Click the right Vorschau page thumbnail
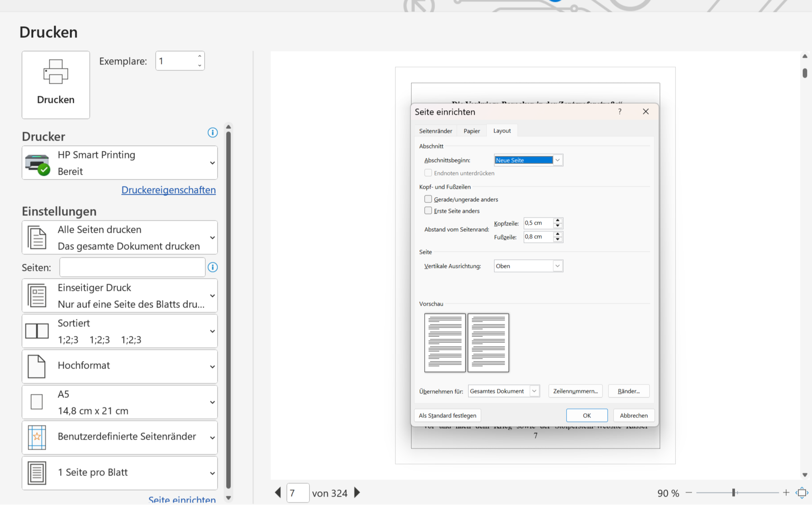The height and width of the screenshot is (505, 812). (x=488, y=343)
